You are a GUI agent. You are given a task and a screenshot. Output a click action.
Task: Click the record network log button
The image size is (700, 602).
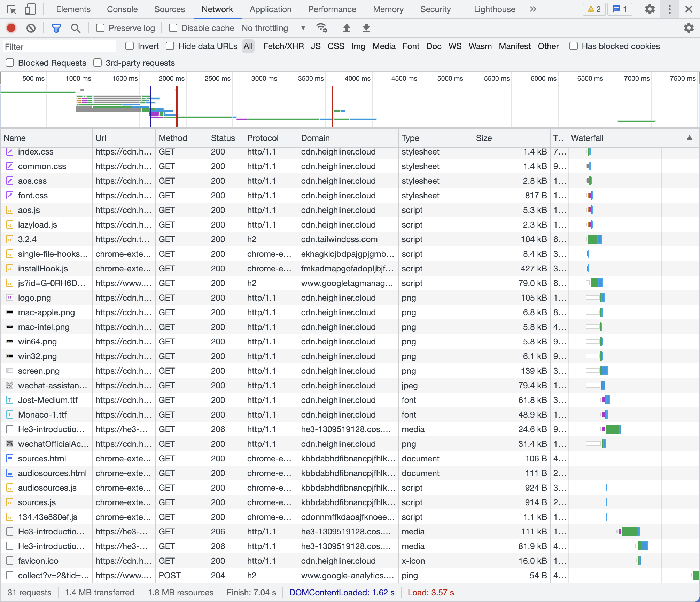pos(11,28)
